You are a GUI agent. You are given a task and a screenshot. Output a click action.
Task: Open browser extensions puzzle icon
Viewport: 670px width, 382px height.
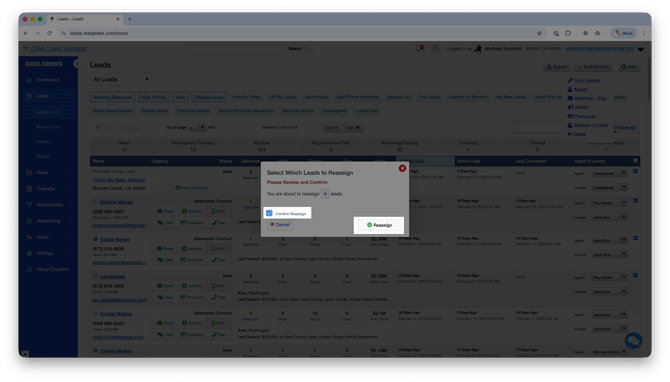(568, 33)
